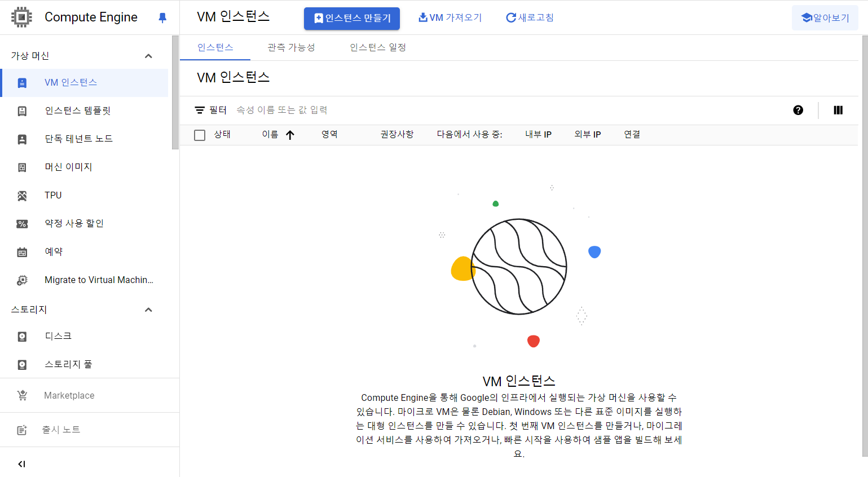This screenshot has width=868, height=477.
Task: Click the Marketplace cart icon
Action: click(x=22, y=395)
